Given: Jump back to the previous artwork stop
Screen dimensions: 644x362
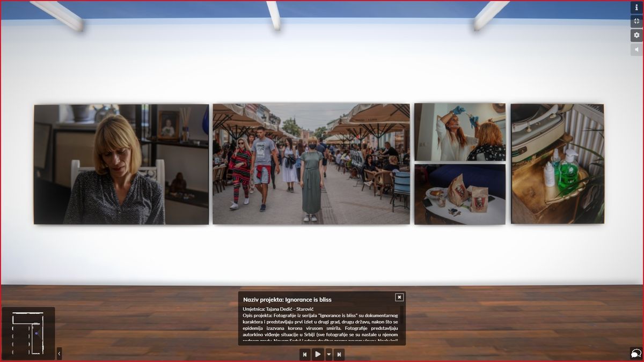Looking at the screenshot, I should pos(305,354).
